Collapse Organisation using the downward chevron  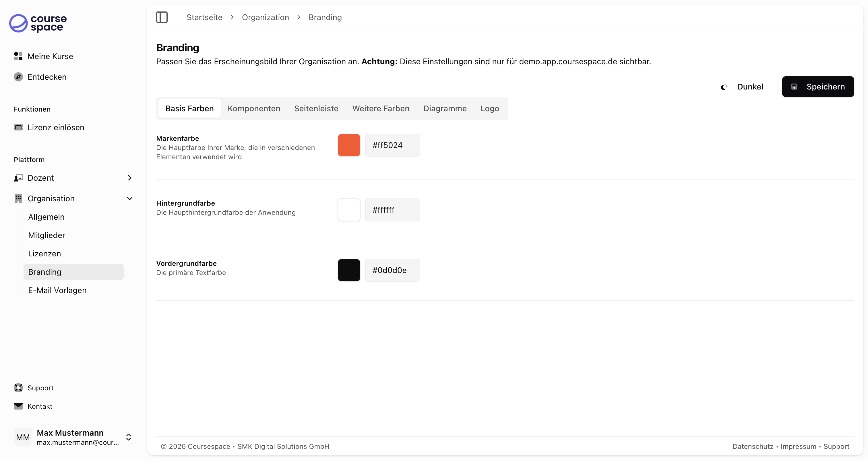tap(130, 198)
